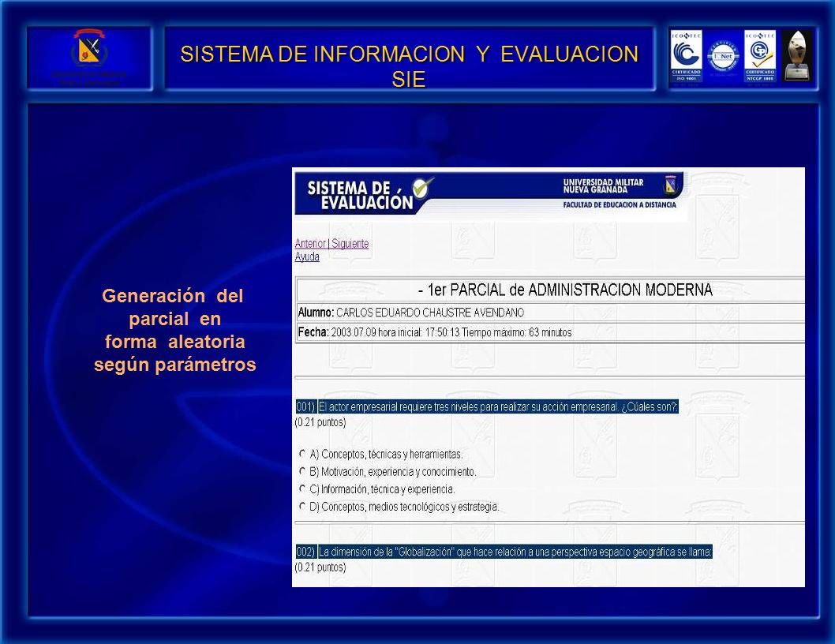Viewport: 835px width, 644px height.
Task: Click the 1er PARCIAL de ADMINISTRACION MODERNA title
Action: point(565,290)
